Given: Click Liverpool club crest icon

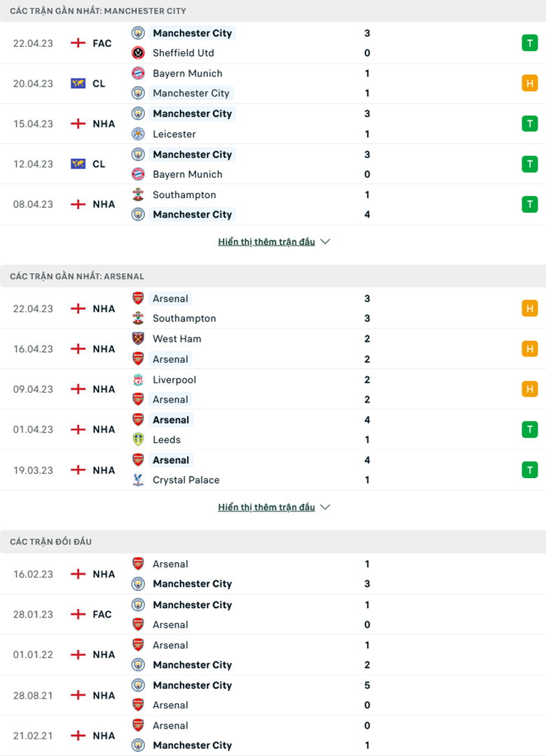Looking at the screenshot, I should click(138, 379).
